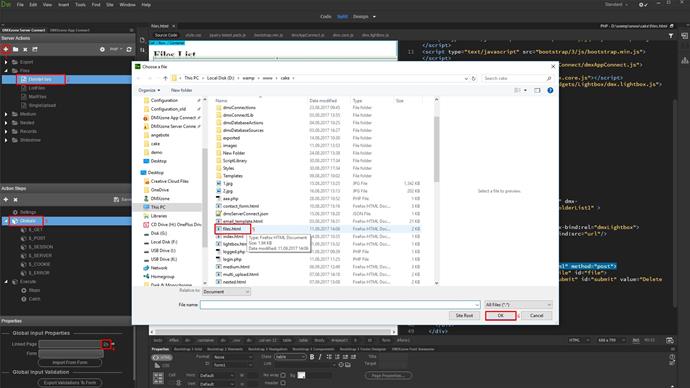Open the Form dropdown under Linked Page

(71, 353)
